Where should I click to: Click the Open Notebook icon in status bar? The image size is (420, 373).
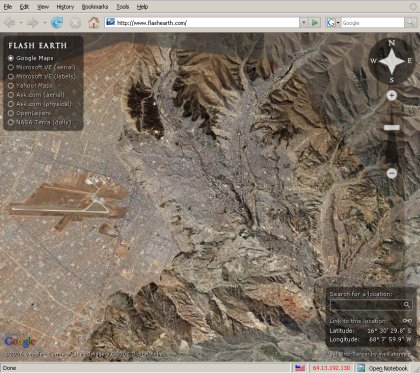tap(361, 368)
